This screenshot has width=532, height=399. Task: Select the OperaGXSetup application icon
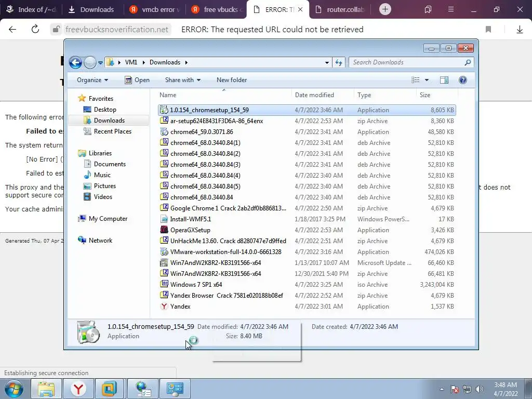point(164,230)
